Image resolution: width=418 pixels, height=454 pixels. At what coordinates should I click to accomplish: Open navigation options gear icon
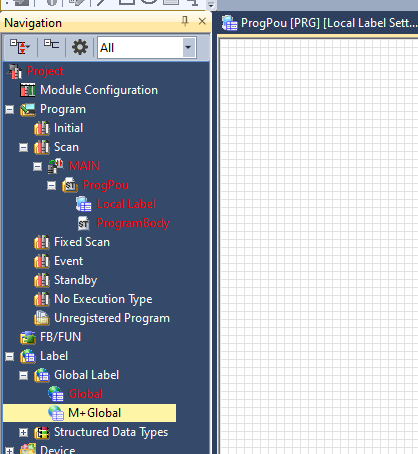[80, 47]
